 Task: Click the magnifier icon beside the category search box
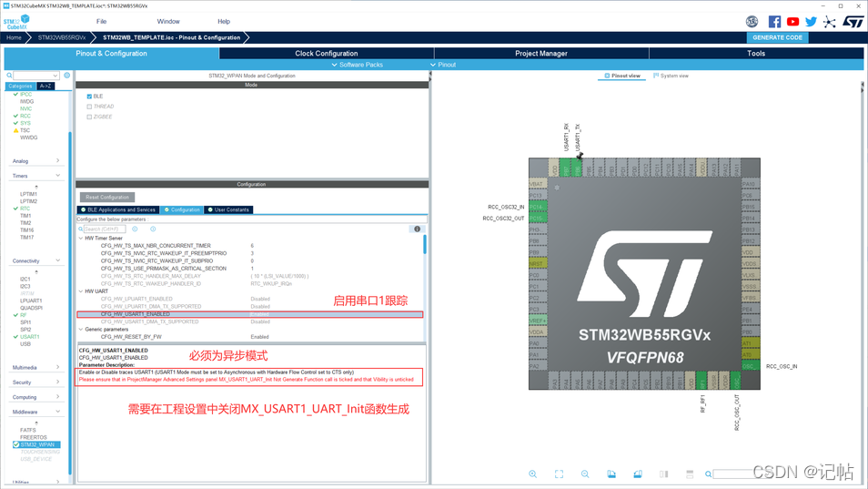coord(9,76)
